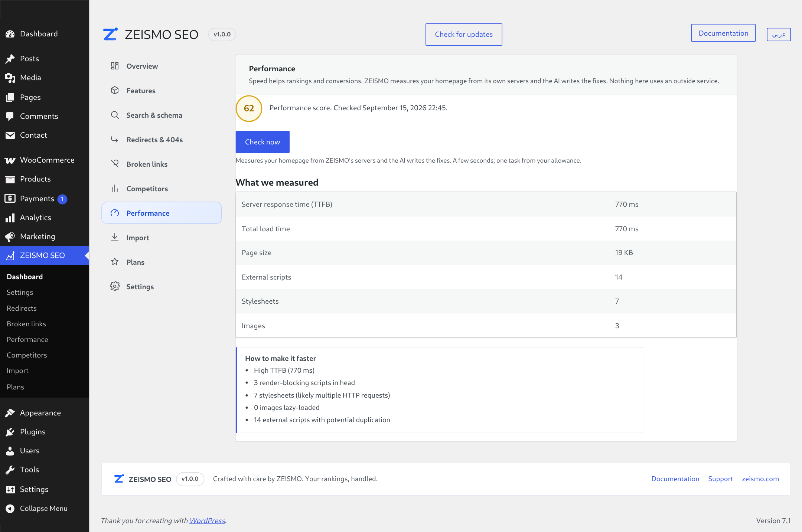Switch language with the Arabic button
The height and width of the screenshot is (532, 802).
coord(779,35)
